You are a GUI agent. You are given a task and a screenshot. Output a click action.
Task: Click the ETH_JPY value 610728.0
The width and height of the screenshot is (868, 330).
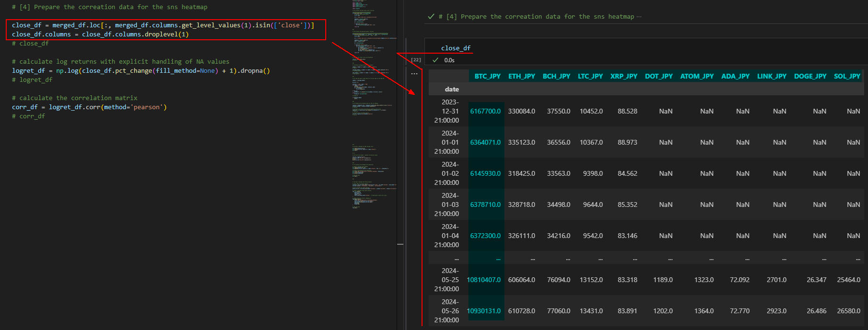click(x=522, y=311)
